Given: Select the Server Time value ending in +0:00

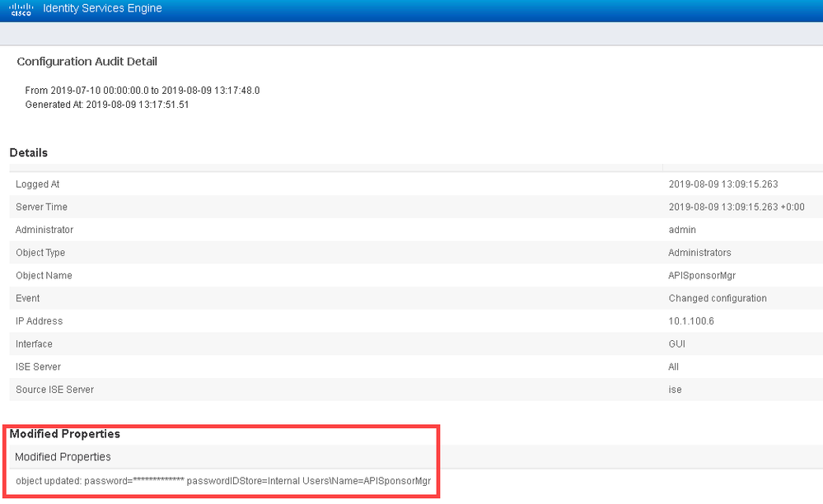Looking at the screenshot, I should click(736, 207).
